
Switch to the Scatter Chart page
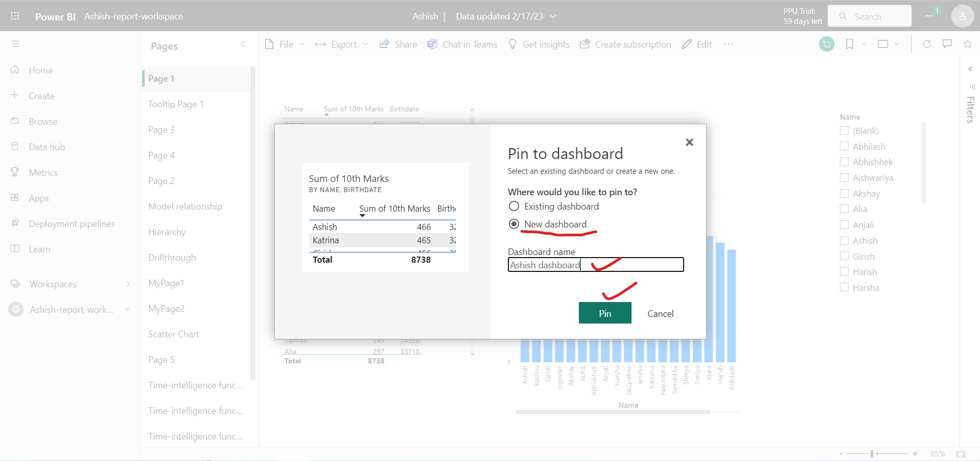pos(173,334)
